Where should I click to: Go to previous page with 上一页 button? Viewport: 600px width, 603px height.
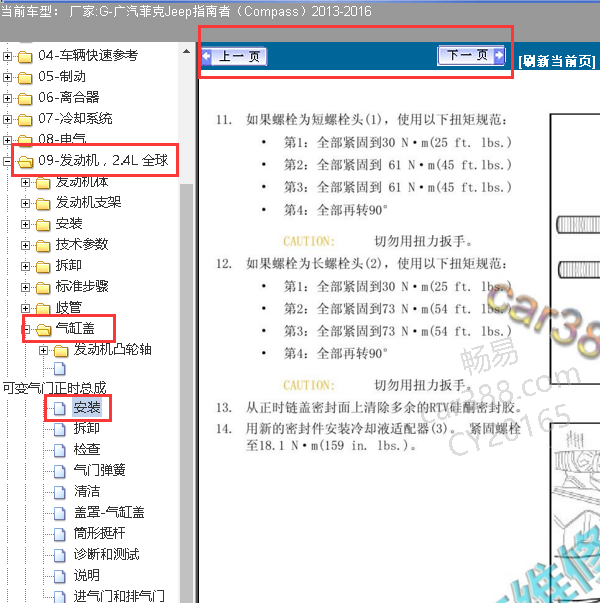(x=234, y=57)
